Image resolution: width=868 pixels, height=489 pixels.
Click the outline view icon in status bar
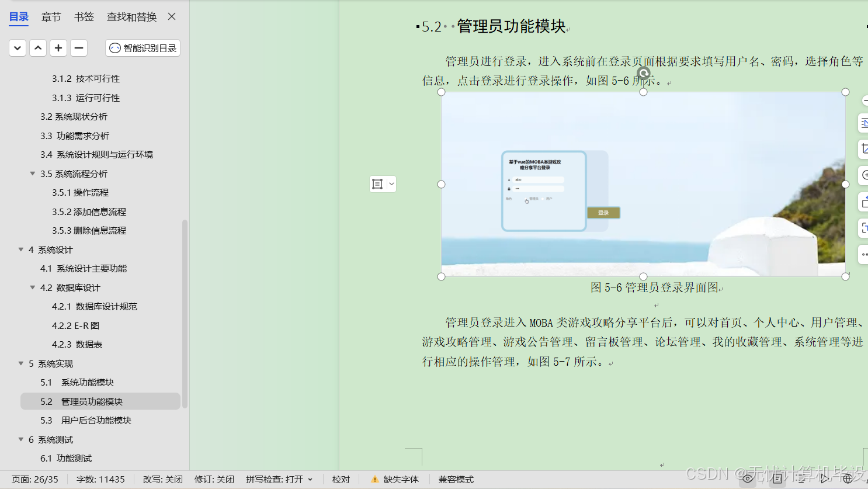(801, 478)
